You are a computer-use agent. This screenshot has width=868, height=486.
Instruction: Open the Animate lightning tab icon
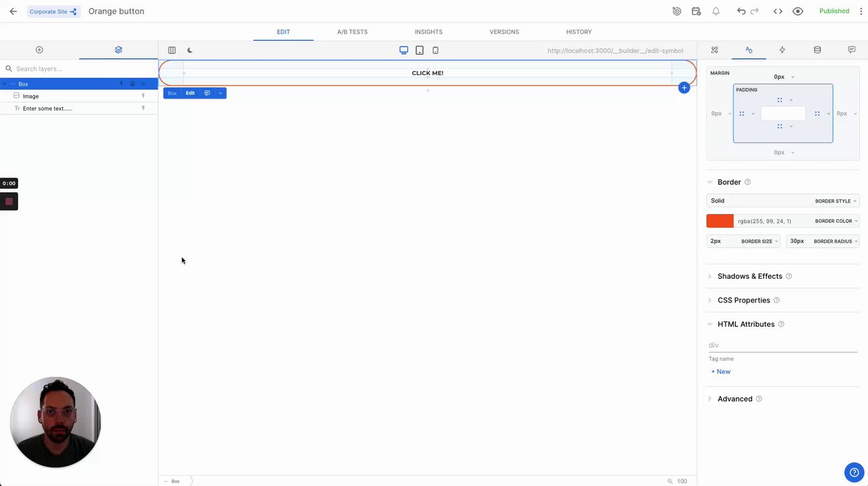click(x=782, y=50)
